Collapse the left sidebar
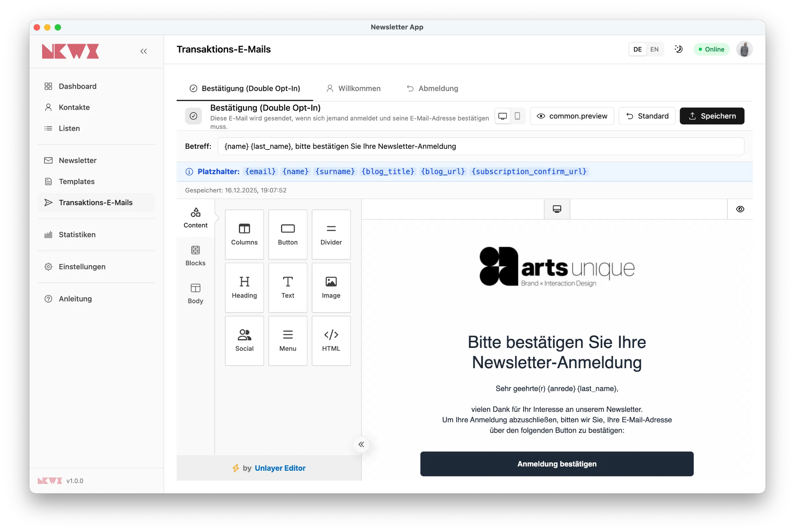 pos(143,51)
